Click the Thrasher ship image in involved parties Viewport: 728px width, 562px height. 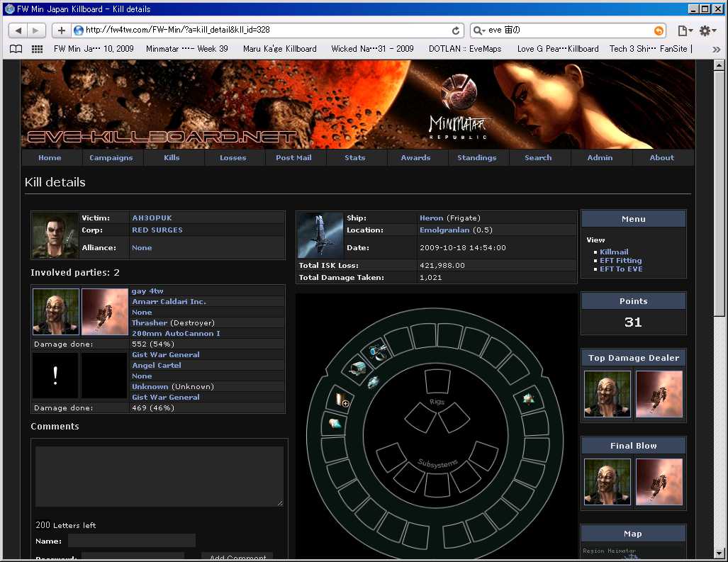[105, 312]
